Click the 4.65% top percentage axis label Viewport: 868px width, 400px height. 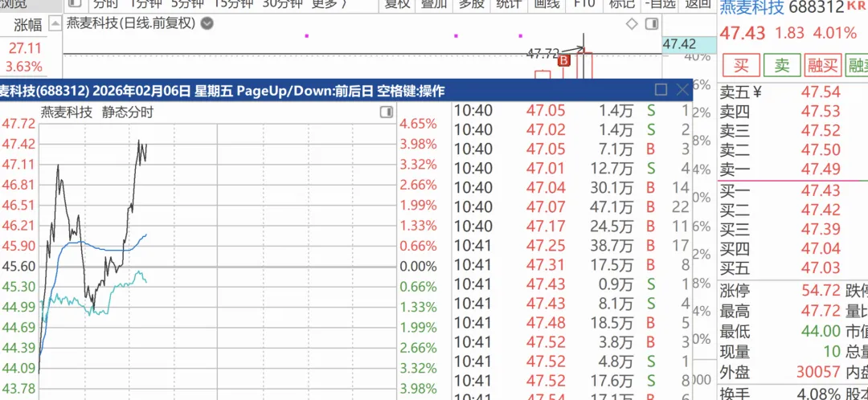coord(418,124)
